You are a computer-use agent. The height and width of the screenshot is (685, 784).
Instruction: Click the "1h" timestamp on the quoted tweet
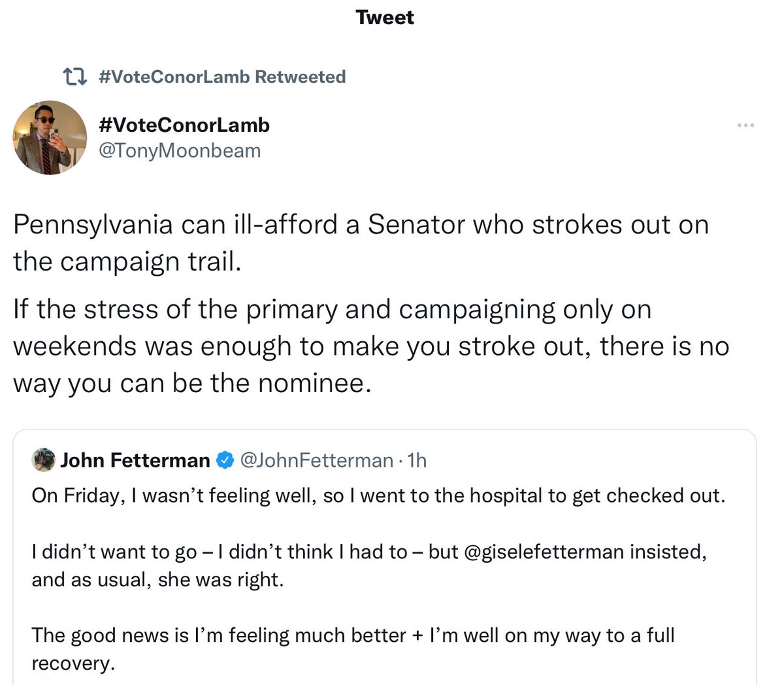(417, 461)
